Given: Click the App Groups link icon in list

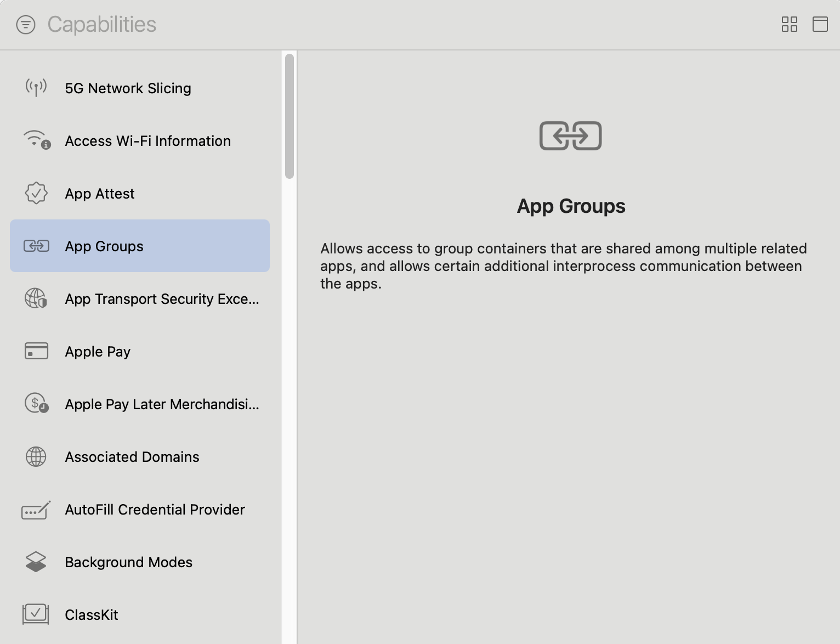Looking at the screenshot, I should tap(36, 246).
